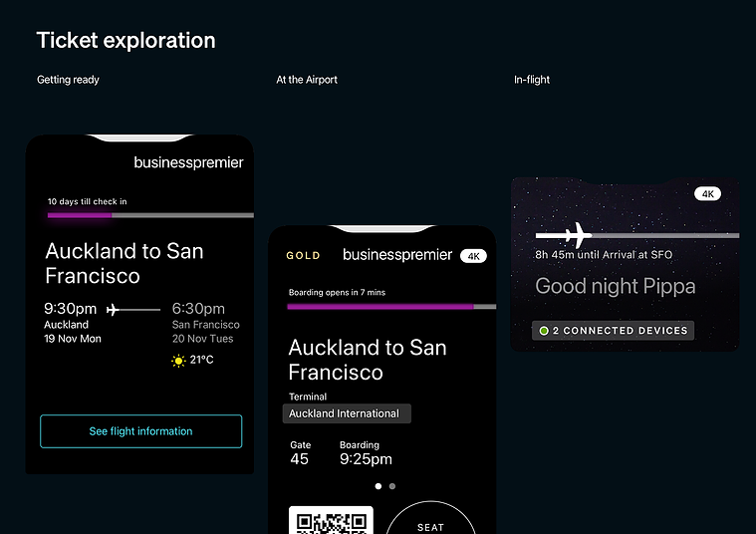This screenshot has width=756, height=534.
Task: Click the boarding opens progress bar
Action: coord(391,307)
